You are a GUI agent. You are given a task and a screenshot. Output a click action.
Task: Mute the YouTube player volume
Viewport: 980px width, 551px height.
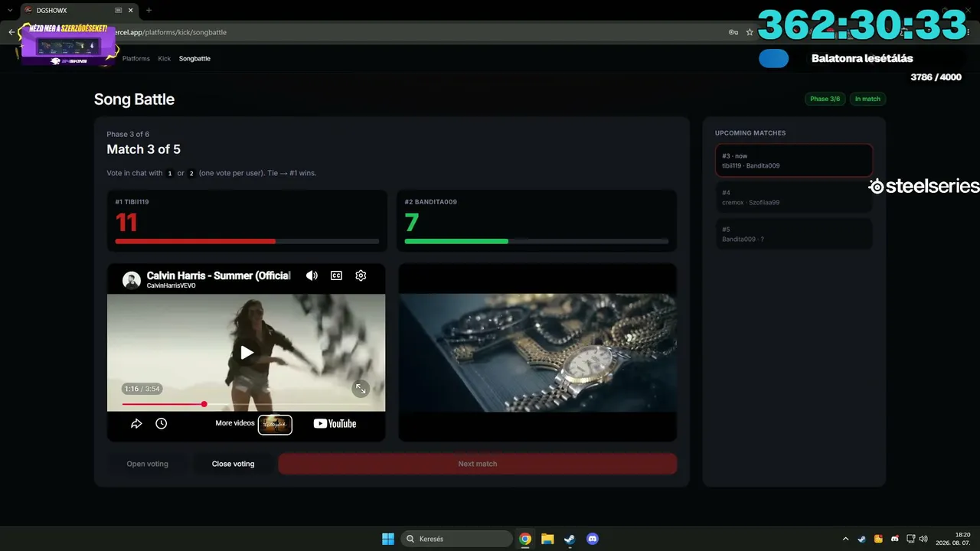(x=312, y=275)
